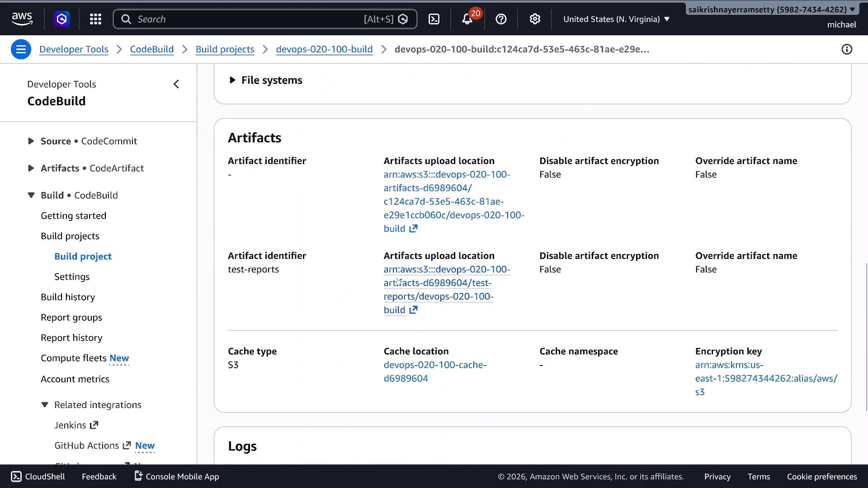Open the Amazon Q icon in header
868x488 pixels.
(62, 19)
